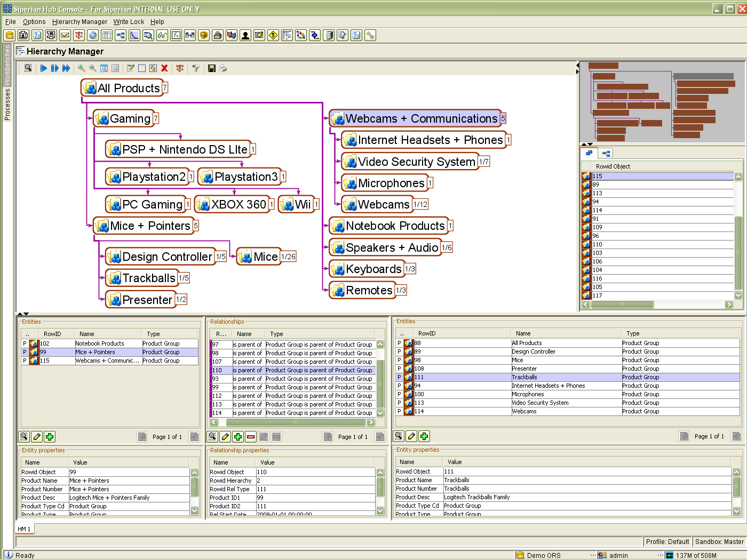Click the scroll down arrow of Rowid Object list
This screenshot has height=560, width=747.
(x=738, y=295)
